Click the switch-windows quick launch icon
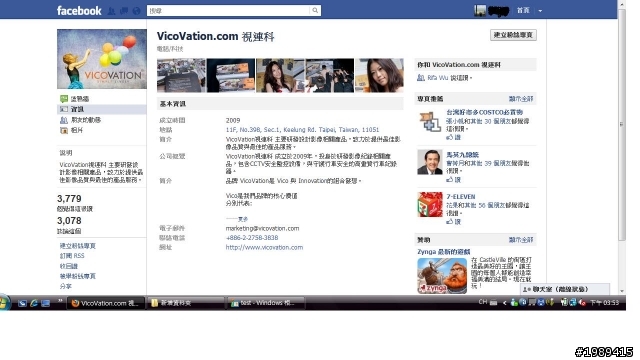 (x=45, y=303)
